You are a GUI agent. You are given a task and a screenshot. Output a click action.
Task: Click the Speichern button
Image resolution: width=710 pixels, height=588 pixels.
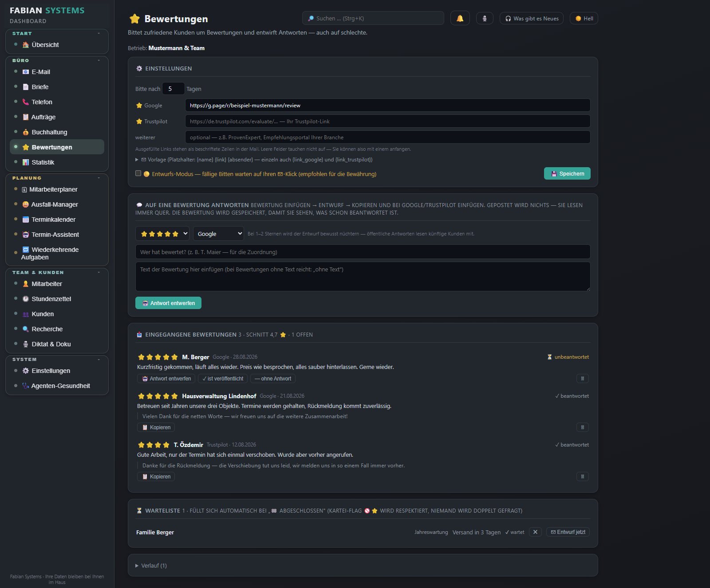coord(567,173)
